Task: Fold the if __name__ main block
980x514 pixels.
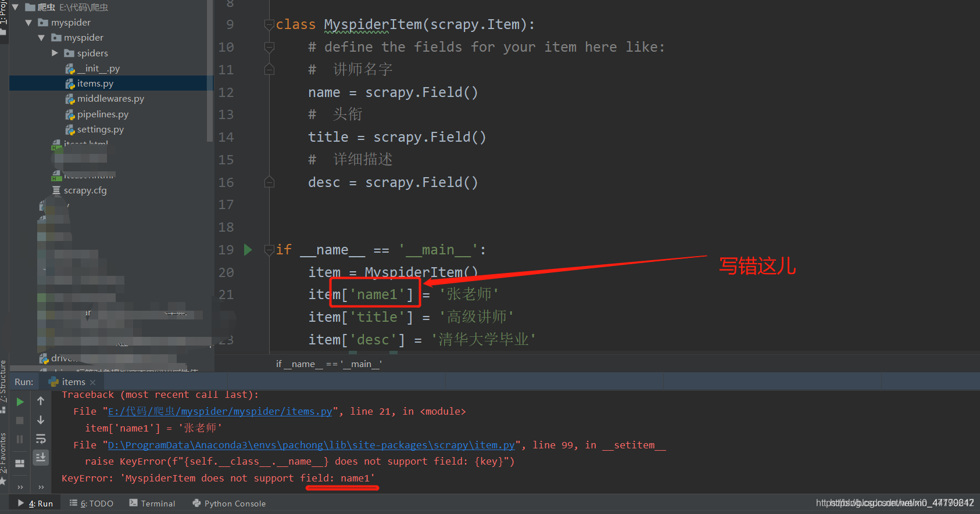Action: 269,250
